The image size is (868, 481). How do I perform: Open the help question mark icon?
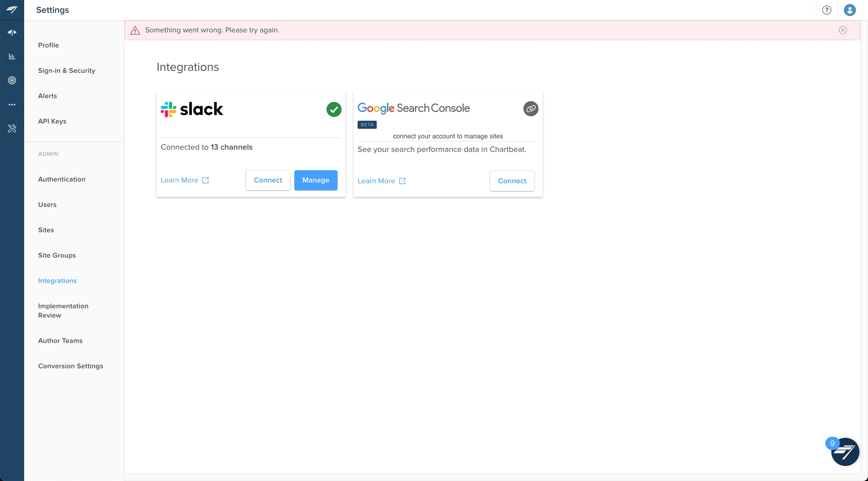click(x=827, y=10)
